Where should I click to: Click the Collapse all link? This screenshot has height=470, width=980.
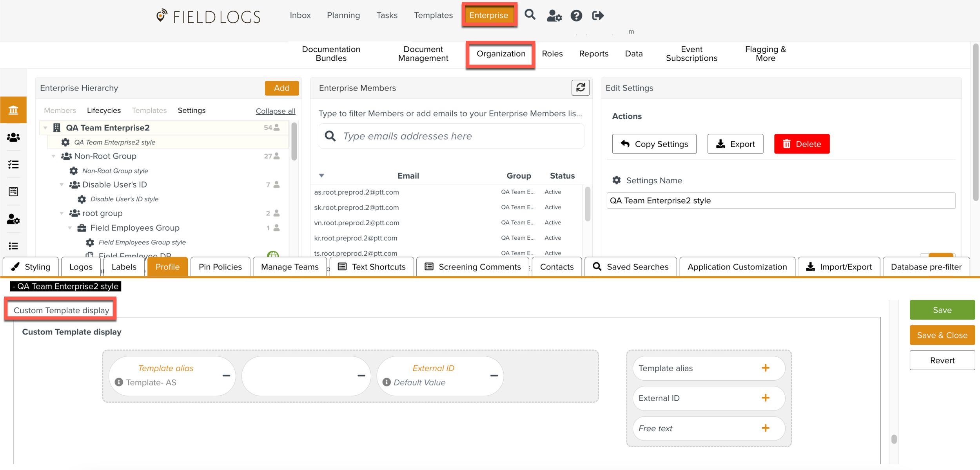[276, 111]
